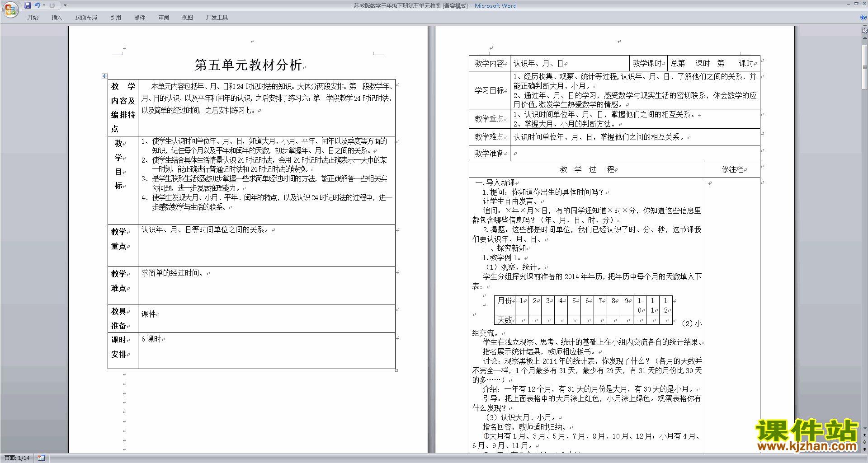Open the 邮件 ribbon tab
The height and width of the screenshot is (463, 868).
[x=140, y=18]
